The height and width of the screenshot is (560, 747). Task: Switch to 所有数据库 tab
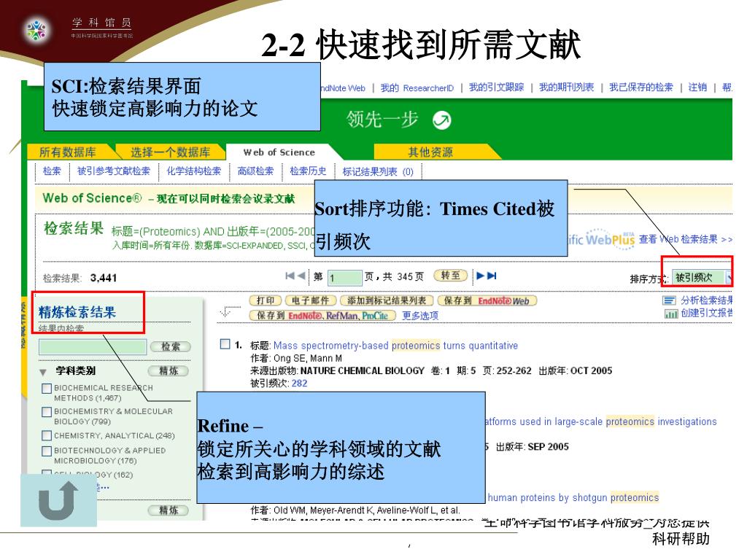pos(68,152)
